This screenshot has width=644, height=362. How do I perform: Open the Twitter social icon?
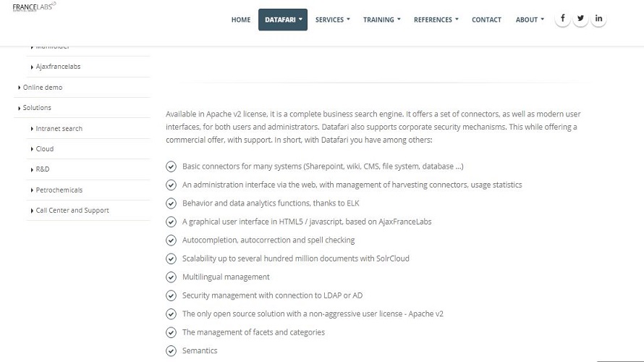(x=580, y=19)
